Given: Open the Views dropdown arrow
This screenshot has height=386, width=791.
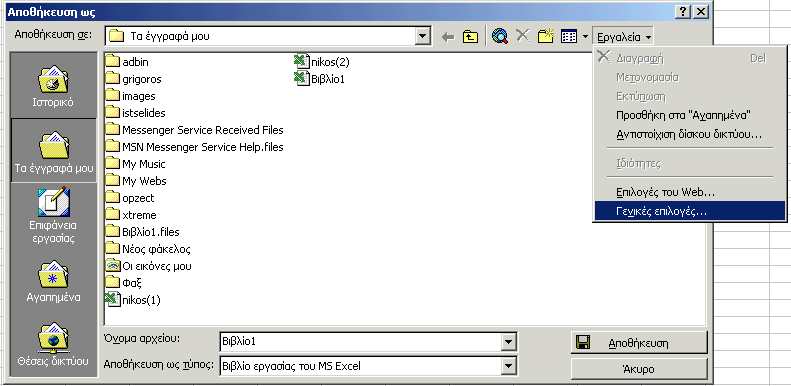Looking at the screenshot, I should point(585,36).
